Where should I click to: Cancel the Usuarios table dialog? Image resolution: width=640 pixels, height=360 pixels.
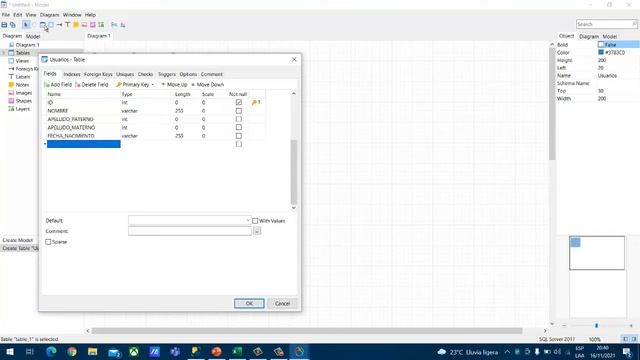[282, 304]
